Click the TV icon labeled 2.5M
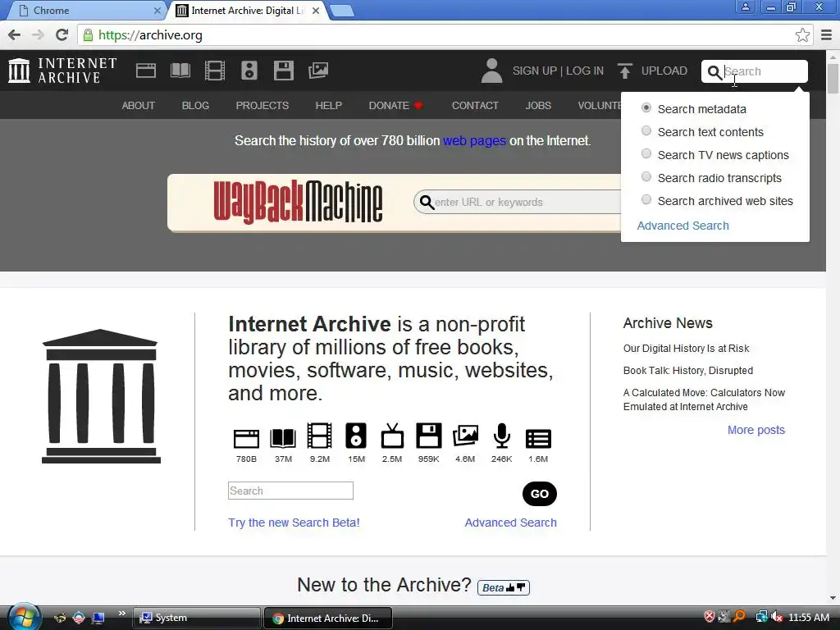The width and height of the screenshot is (840, 630). pos(392,436)
